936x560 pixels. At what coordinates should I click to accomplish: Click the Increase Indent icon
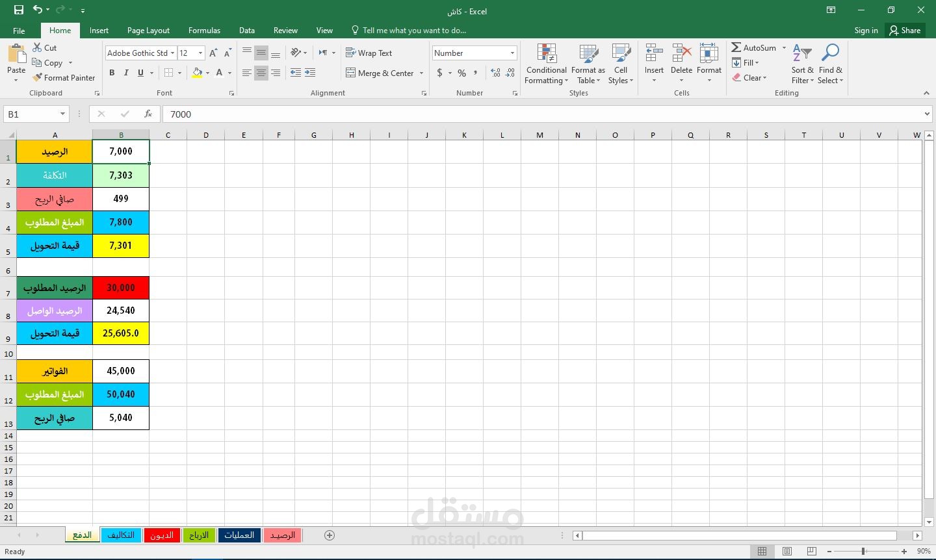[x=310, y=73]
